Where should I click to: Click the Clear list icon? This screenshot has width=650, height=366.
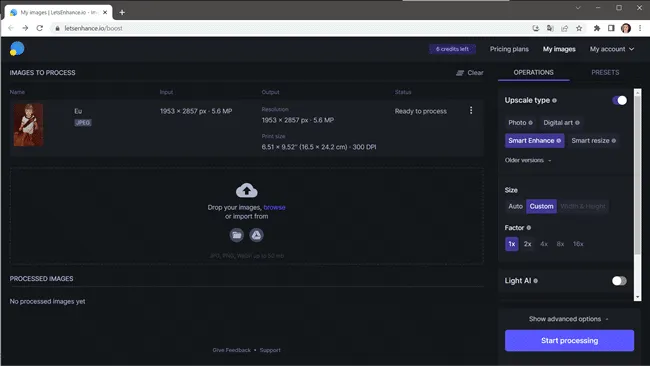pyautogui.click(x=460, y=73)
